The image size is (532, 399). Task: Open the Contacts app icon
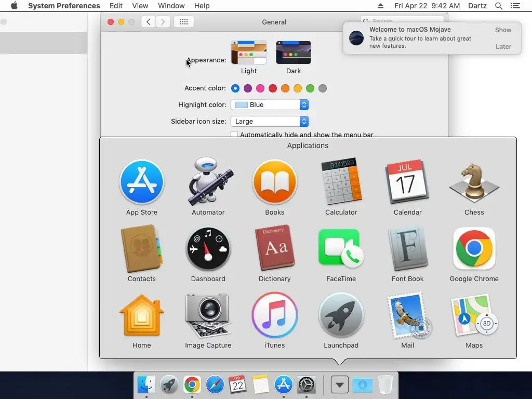[x=141, y=249]
